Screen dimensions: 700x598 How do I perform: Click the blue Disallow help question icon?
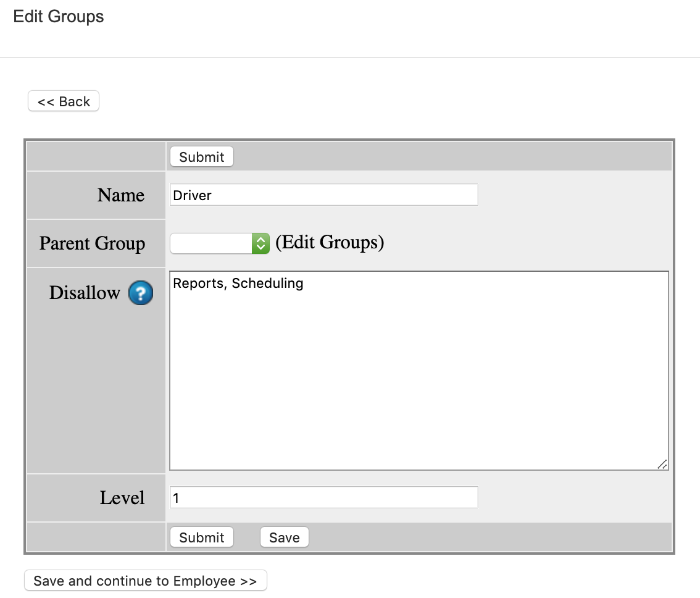tap(141, 293)
